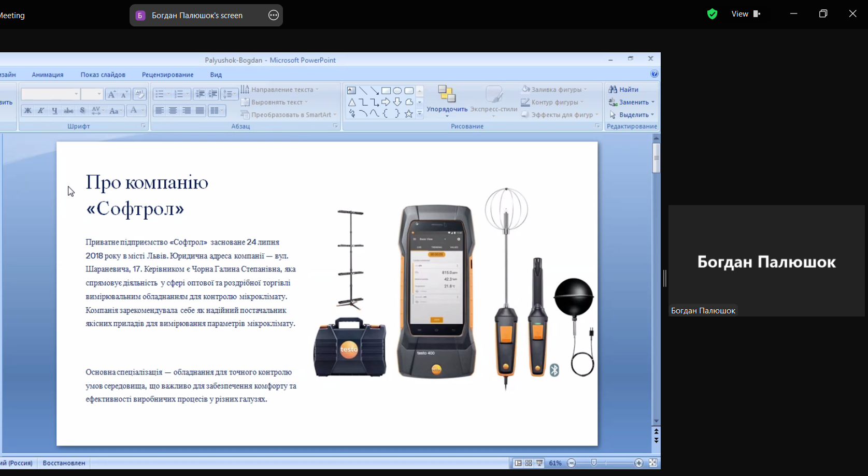The width and height of the screenshot is (868, 476).
Task: Toggle bold (Ж) formatting
Action: pyautogui.click(x=28, y=110)
